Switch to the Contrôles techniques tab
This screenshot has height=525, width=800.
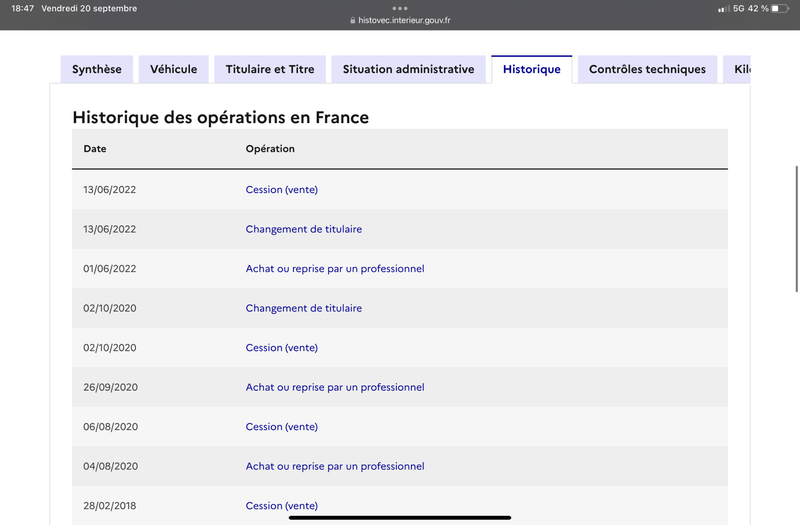647,69
